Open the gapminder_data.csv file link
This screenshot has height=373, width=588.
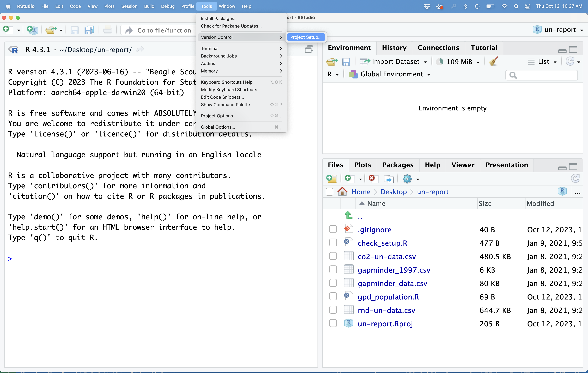(x=392, y=283)
